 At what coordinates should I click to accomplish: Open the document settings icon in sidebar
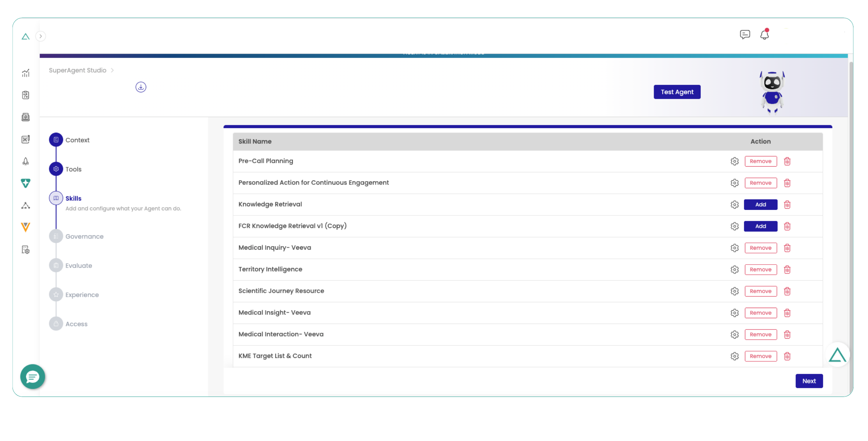point(26,250)
